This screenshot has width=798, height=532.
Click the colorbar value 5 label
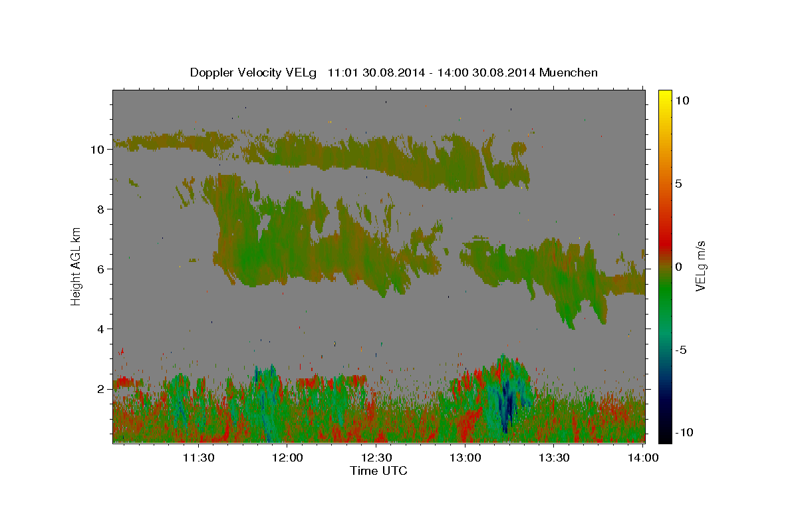[678, 184]
